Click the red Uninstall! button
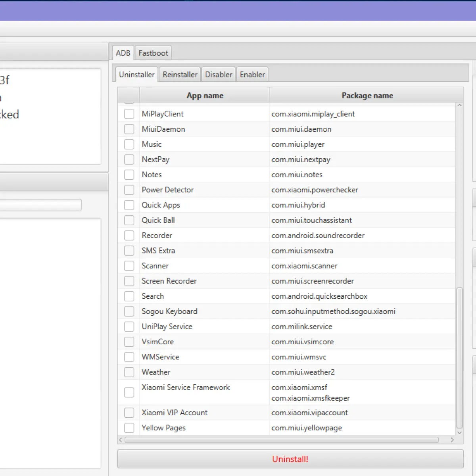476x476 pixels. coord(290,459)
